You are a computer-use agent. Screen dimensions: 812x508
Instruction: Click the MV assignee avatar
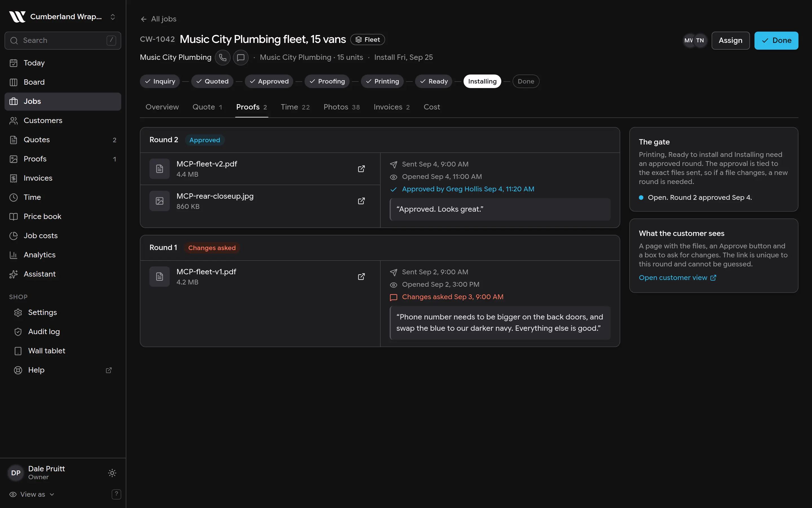coord(688,41)
